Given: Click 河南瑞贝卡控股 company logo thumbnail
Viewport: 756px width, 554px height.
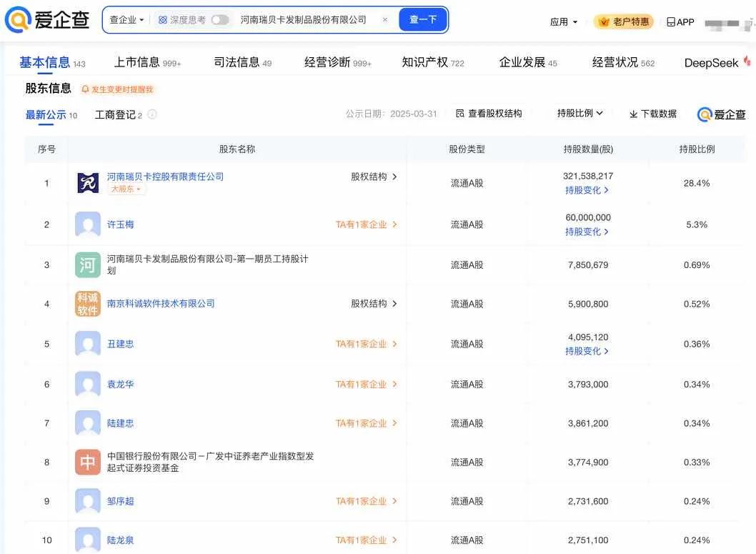Looking at the screenshot, I should (88, 183).
